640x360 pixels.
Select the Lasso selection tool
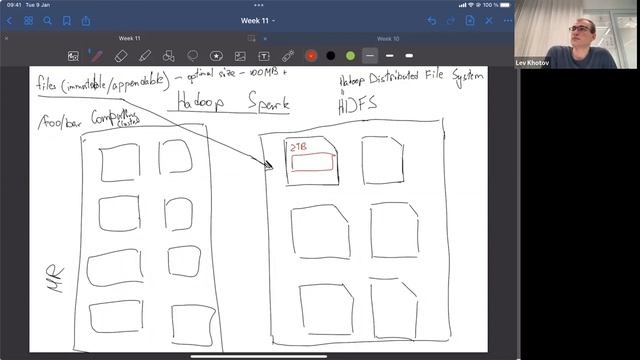[192, 56]
